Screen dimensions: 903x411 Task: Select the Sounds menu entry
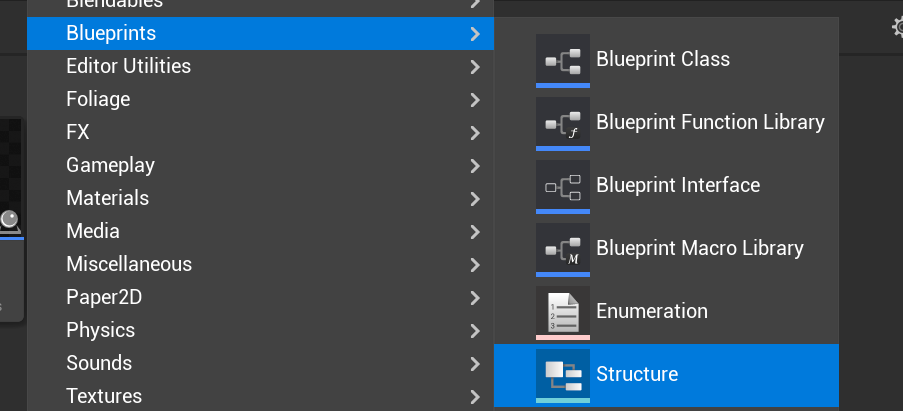point(99,363)
